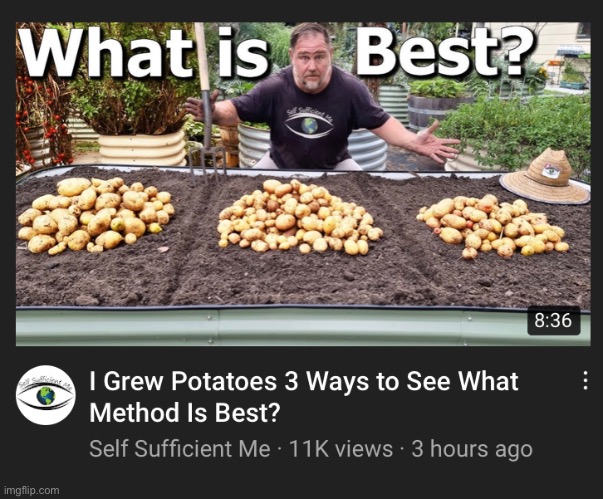The image size is (603, 499).
Task: Click the imgflip.com watermark
Action: [x=32, y=491]
